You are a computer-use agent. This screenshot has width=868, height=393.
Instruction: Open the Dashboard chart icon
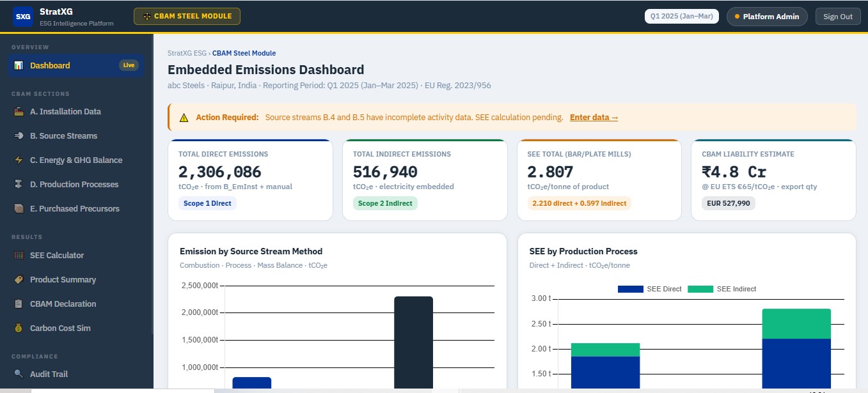19,65
